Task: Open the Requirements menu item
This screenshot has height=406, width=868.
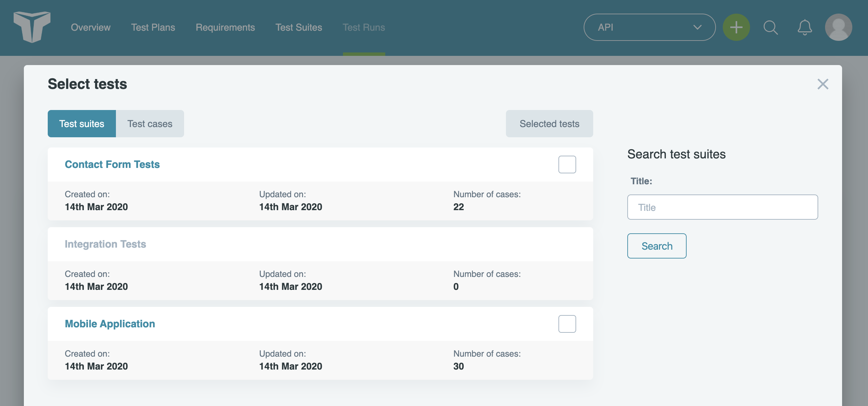Action: 225,27
